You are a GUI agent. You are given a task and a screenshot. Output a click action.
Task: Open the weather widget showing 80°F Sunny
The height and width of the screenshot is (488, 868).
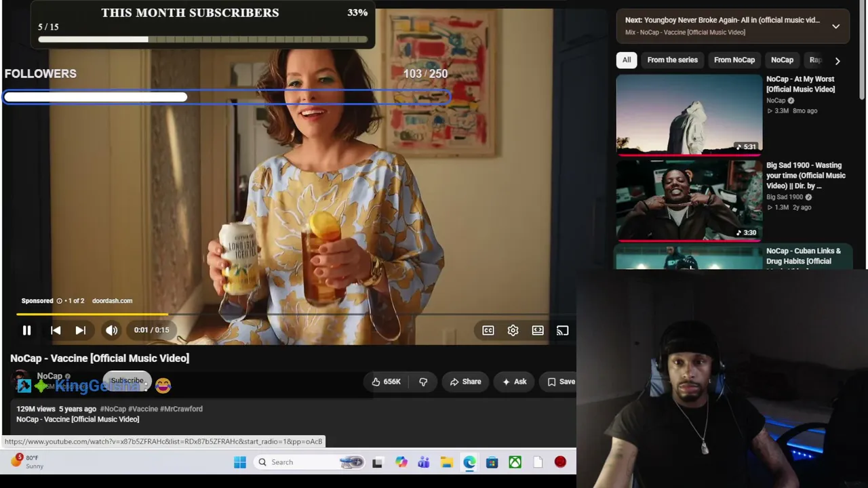pos(27,462)
